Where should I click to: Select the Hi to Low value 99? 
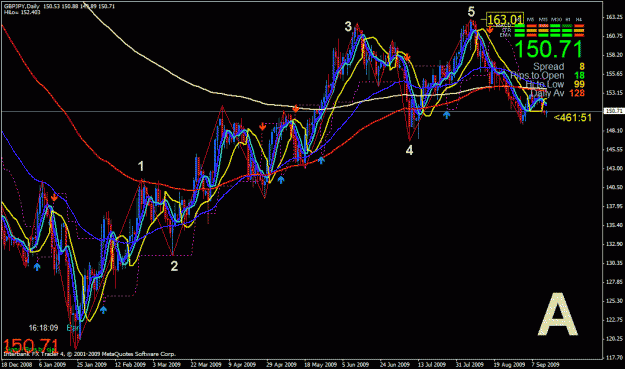579,84
